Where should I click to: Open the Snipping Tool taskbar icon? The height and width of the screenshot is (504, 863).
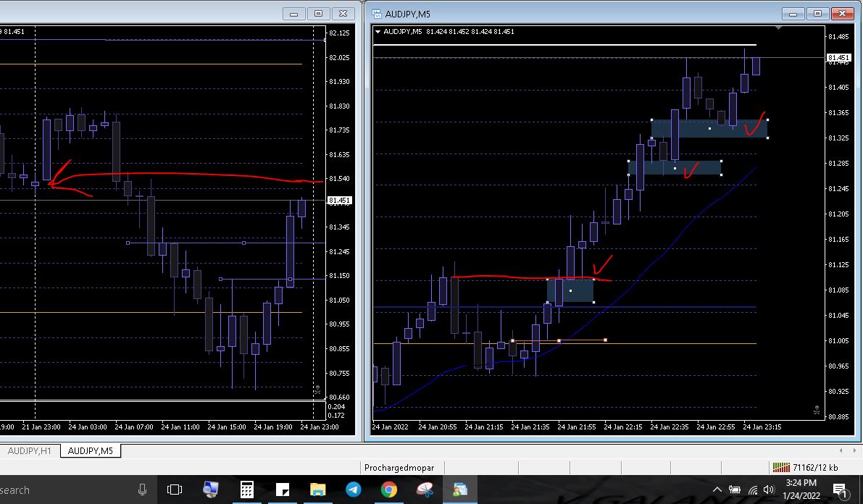click(x=425, y=490)
